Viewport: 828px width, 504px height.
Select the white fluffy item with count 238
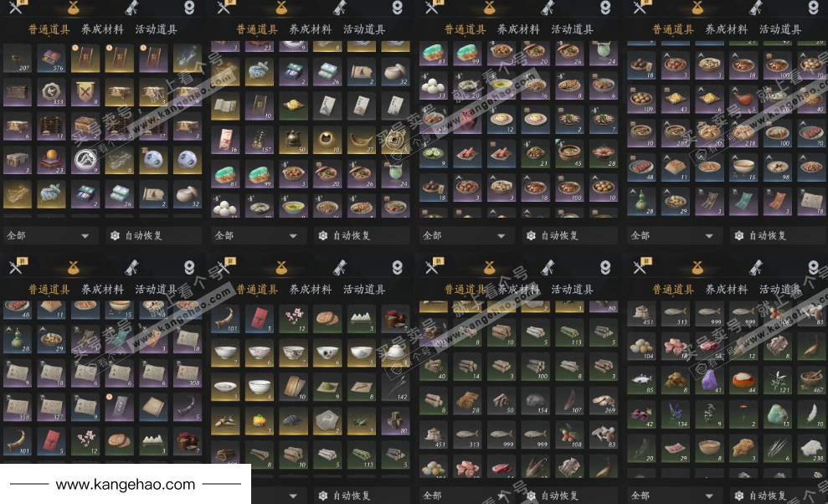(811, 449)
